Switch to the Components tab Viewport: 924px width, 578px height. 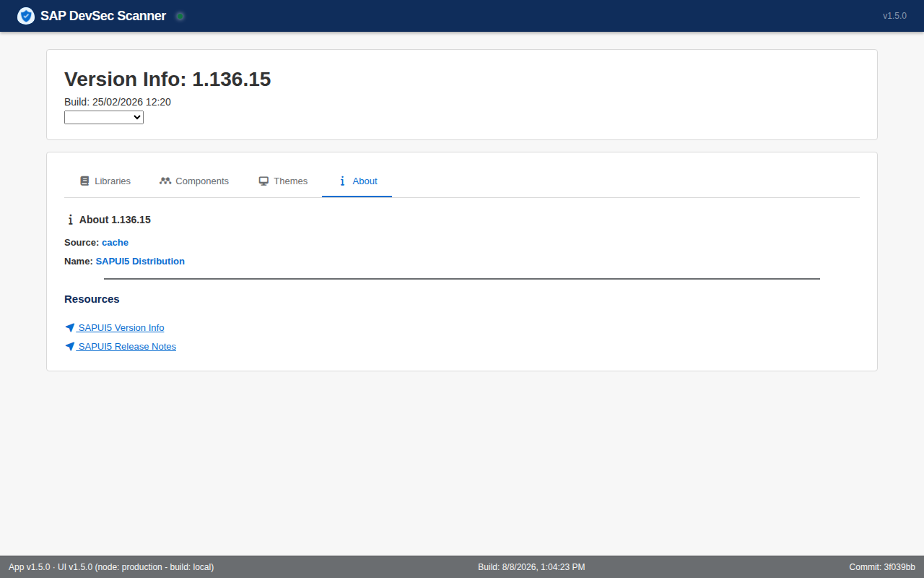[194, 181]
